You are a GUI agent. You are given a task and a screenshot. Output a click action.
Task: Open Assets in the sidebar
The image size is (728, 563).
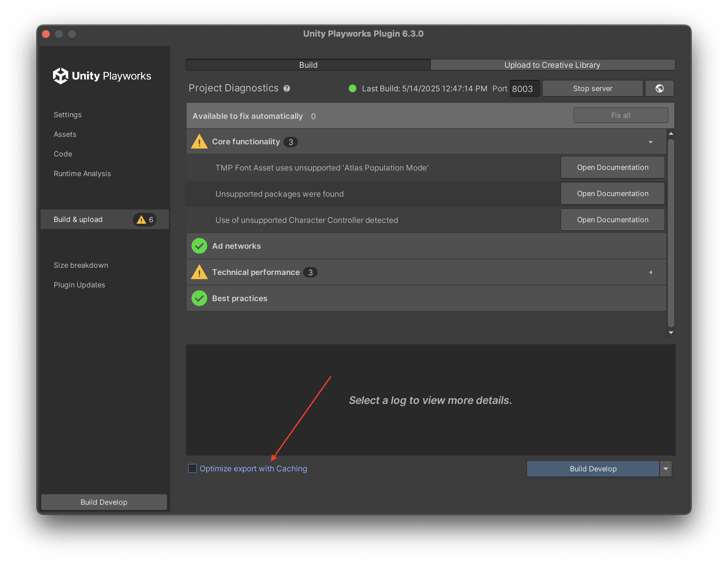[x=65, y=134]
